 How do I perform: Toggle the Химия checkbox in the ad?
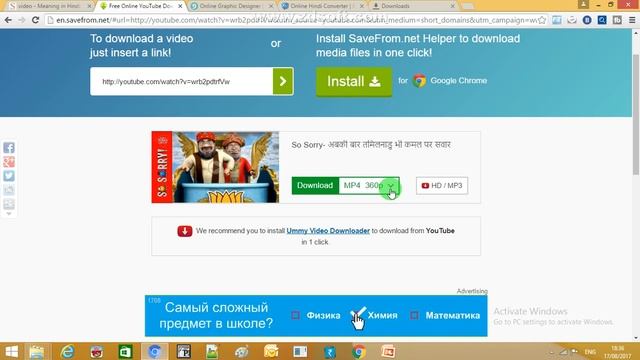tap(355, 315)
